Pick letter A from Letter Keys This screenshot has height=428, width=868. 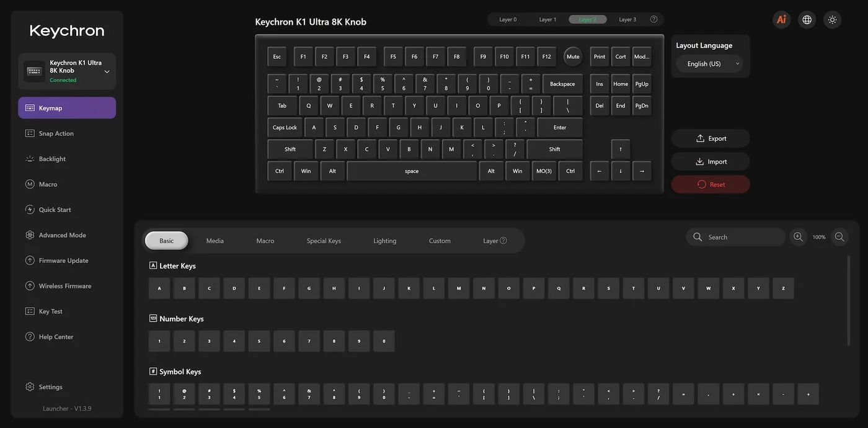(x=159, y=288)
